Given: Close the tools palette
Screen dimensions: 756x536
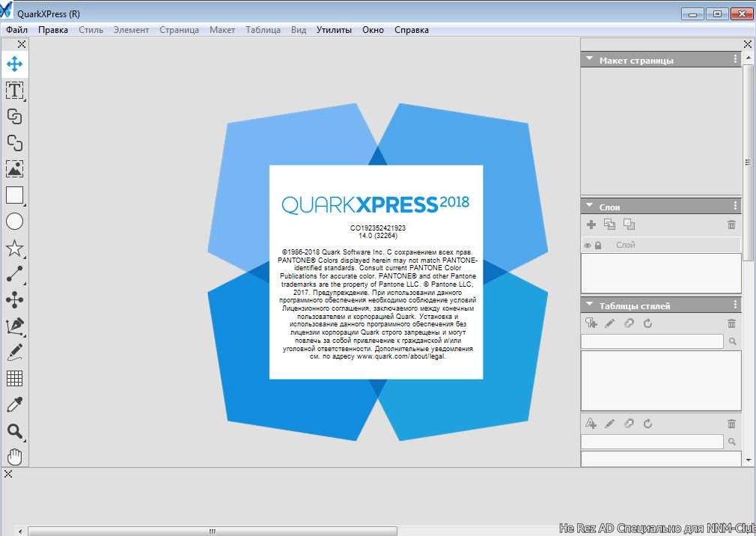Looking at the screenshot, I should [x=22, y=44].
